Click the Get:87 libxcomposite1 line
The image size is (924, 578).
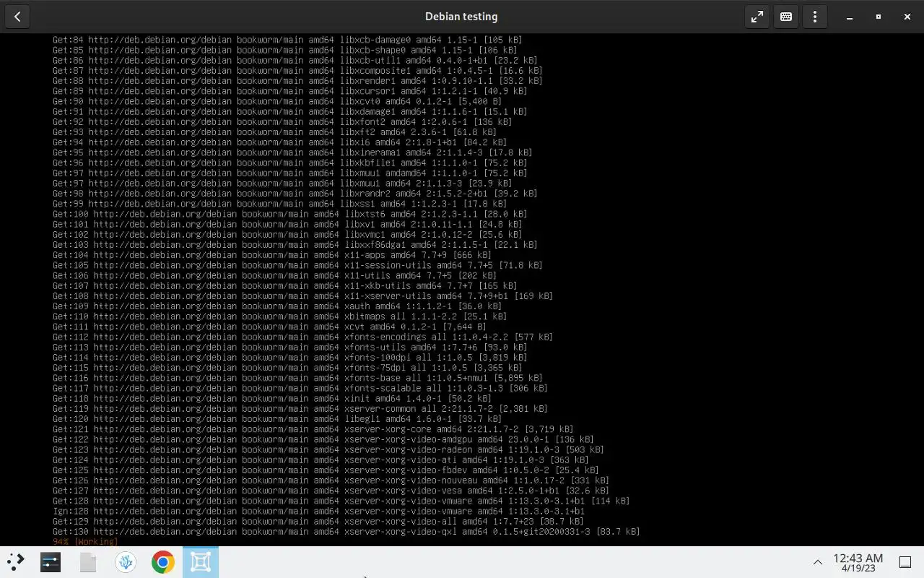click(x=297, y=71)
